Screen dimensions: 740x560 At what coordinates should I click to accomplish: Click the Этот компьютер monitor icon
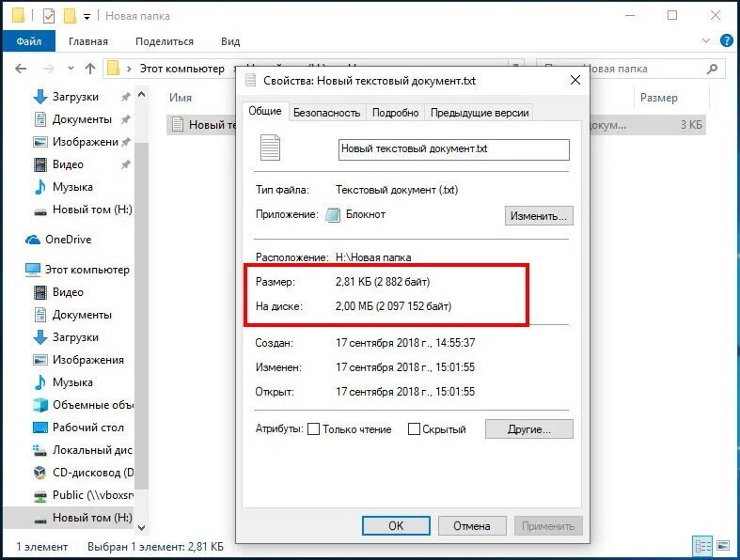pyautogui.click(x=33, y=270)
